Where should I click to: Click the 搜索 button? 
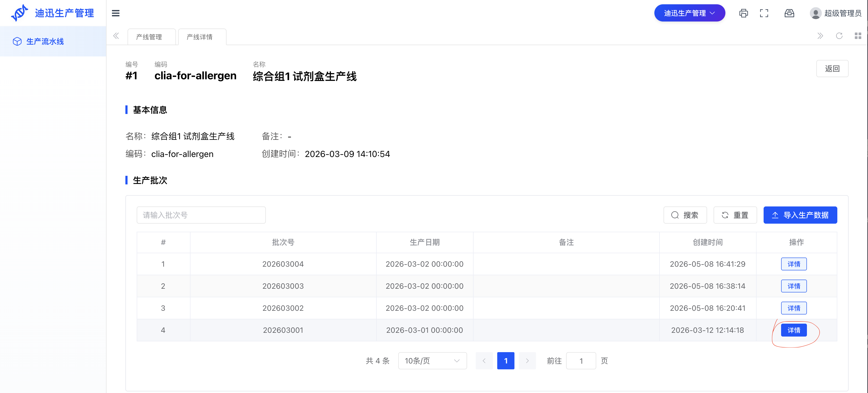click(x=685, y=215)
